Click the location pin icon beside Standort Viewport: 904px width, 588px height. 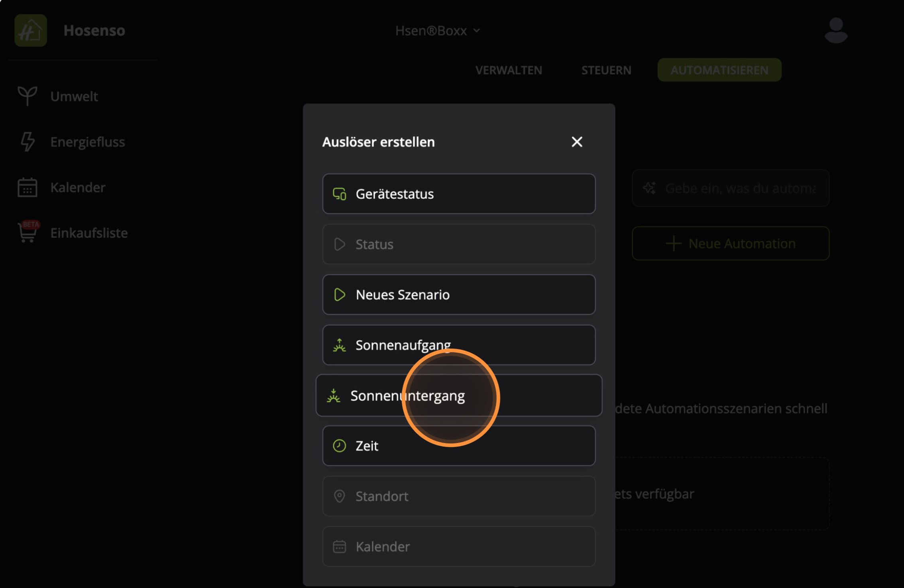(339, 496)
